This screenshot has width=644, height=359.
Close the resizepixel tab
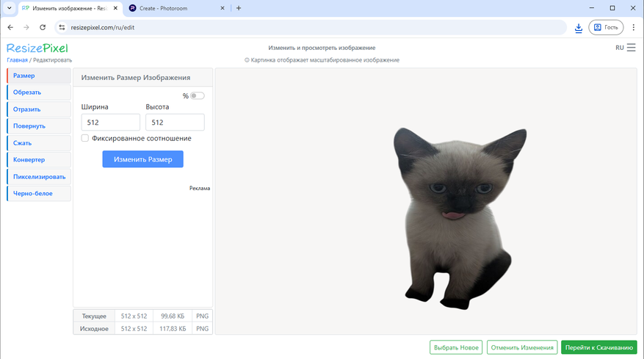115,8
